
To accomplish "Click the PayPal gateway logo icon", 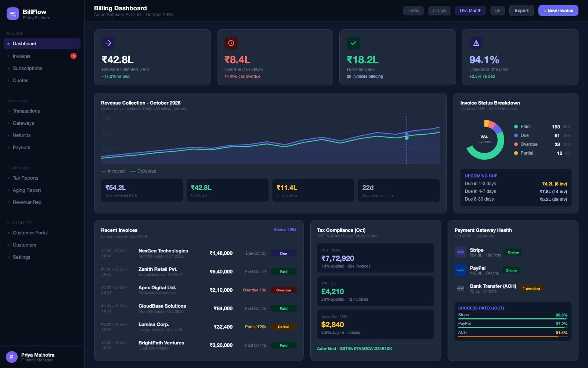I will [x=460, y=270].
